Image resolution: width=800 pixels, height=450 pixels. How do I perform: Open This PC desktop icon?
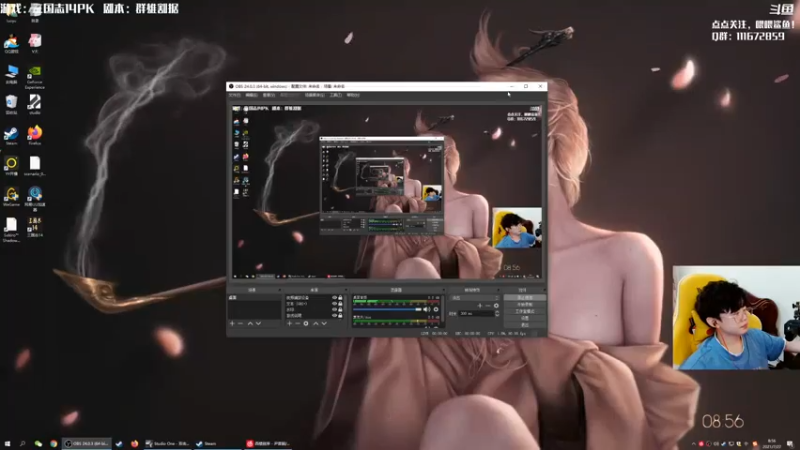[x=11, y=74]
